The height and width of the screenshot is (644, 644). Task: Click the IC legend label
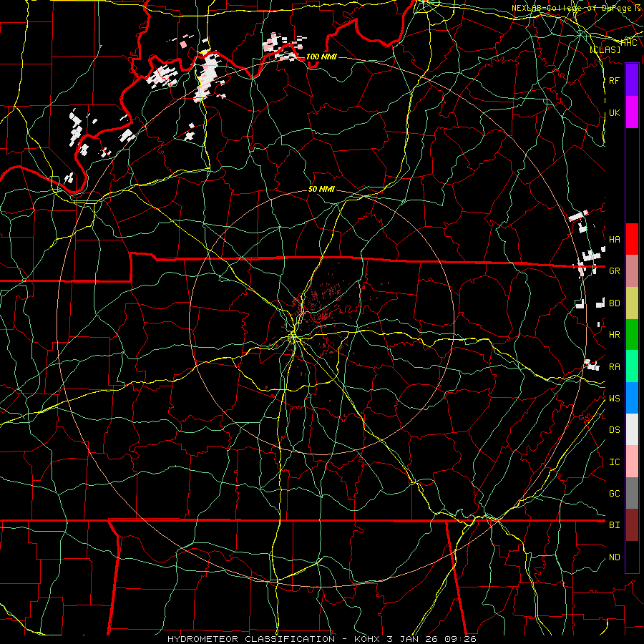(x=615, y=462)
